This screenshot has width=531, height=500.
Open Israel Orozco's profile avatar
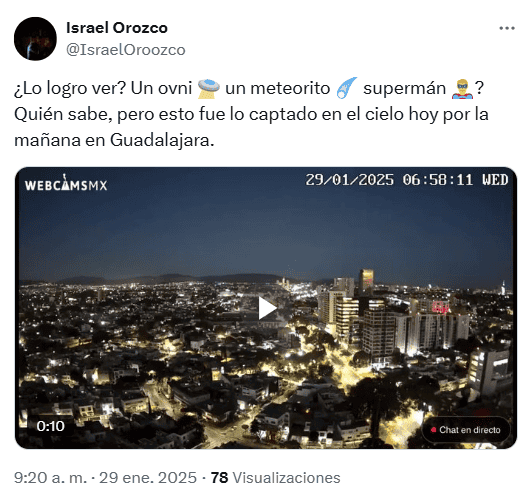35,39
